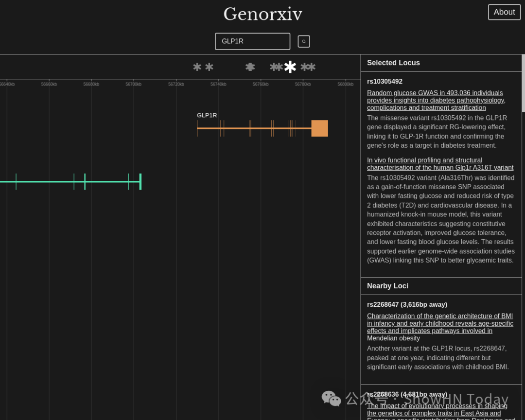
Task: Open the Glp1r A316T variant paper link
Action: click(x=440, y=164)
